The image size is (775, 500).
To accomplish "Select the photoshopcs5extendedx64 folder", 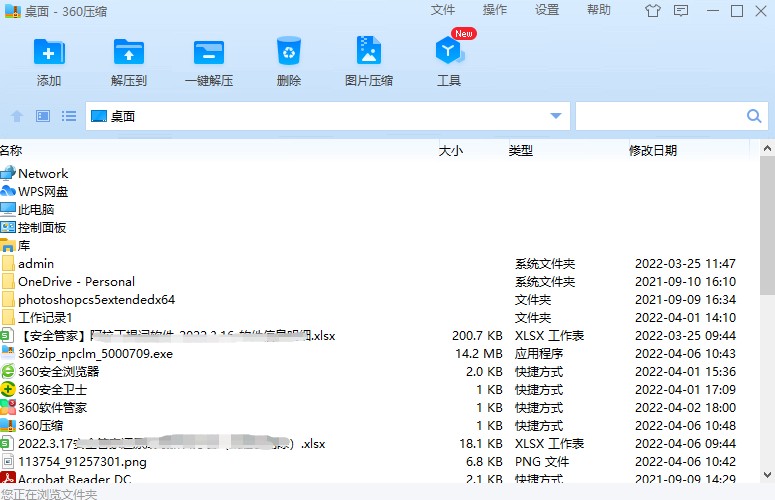I will 96,299.
